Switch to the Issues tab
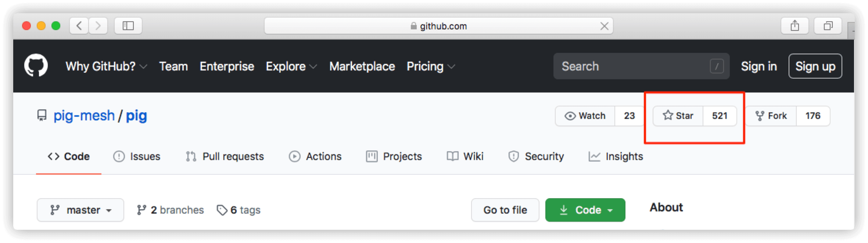This screenshot has height=243, width=868. pos(137,156)
